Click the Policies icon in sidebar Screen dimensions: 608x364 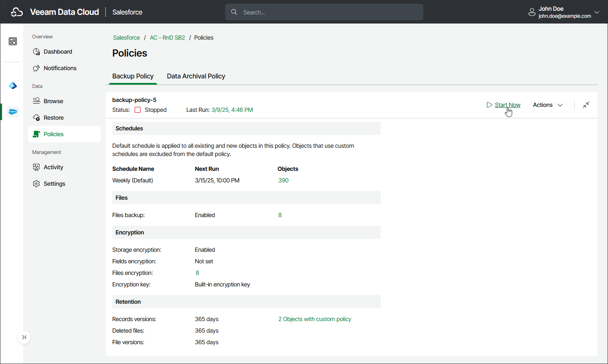click(x=36, y=134)
